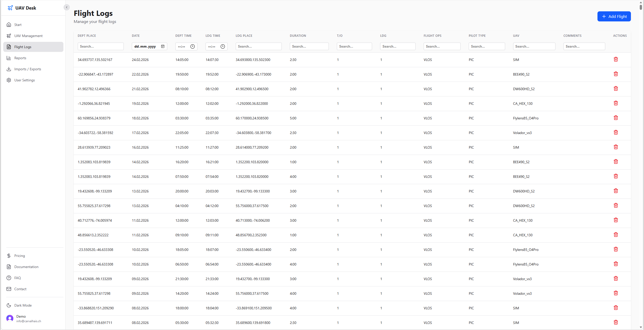Viewport: 644px width, 330px height.
Task: Delete the 11.02.2026 12:00:00 flight
Action: [x=616, y=220]
